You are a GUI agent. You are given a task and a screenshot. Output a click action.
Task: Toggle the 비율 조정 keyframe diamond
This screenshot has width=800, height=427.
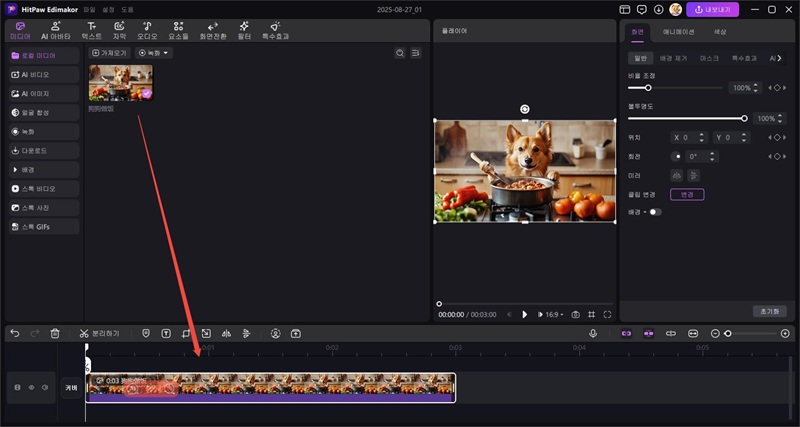(777, 88)
